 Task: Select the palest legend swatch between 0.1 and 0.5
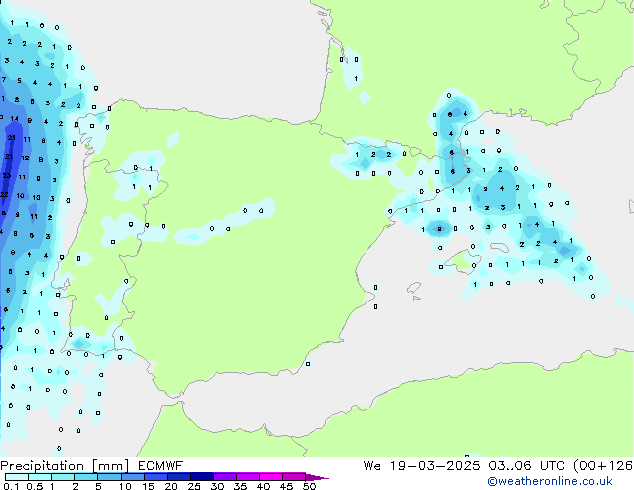[17, 477]
